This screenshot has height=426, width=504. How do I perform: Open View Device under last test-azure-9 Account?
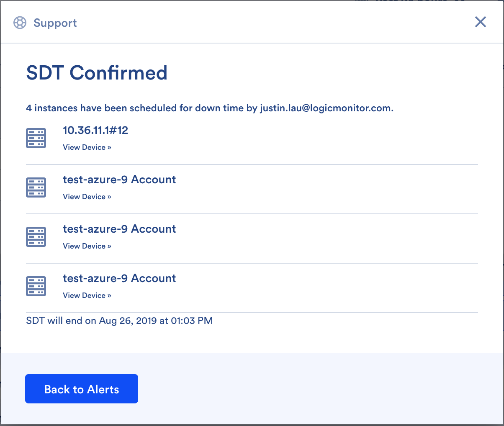(87, 295)
